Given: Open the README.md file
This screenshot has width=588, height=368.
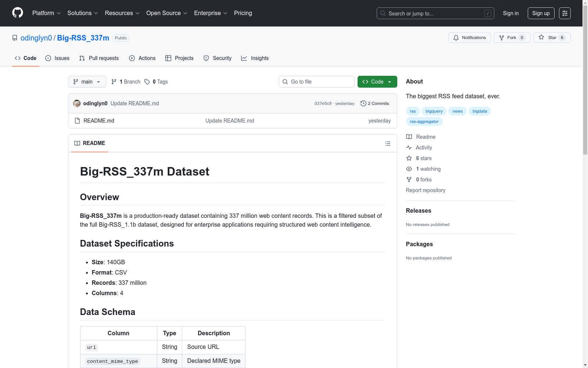Looking at the screenshot, I should 99,121.
